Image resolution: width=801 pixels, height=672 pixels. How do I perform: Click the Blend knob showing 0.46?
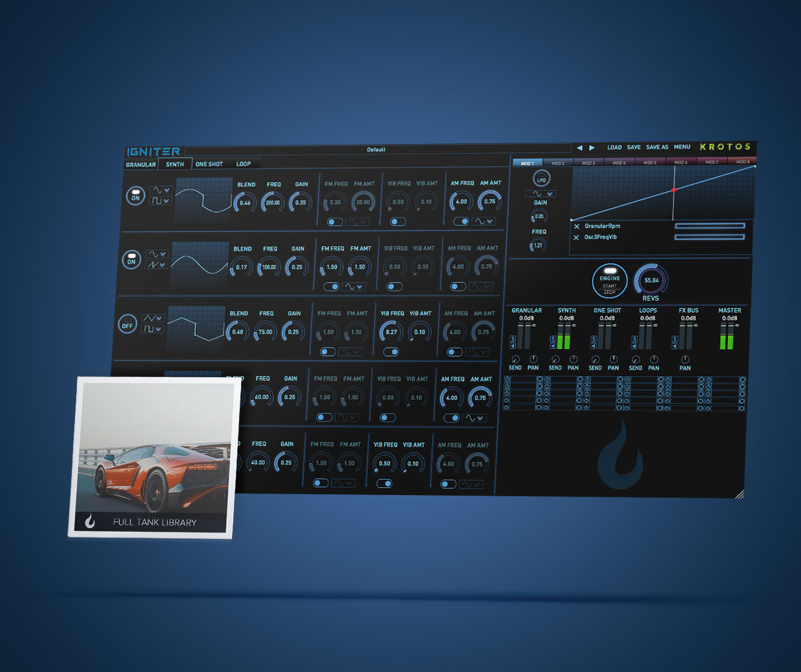click(245, 202)
